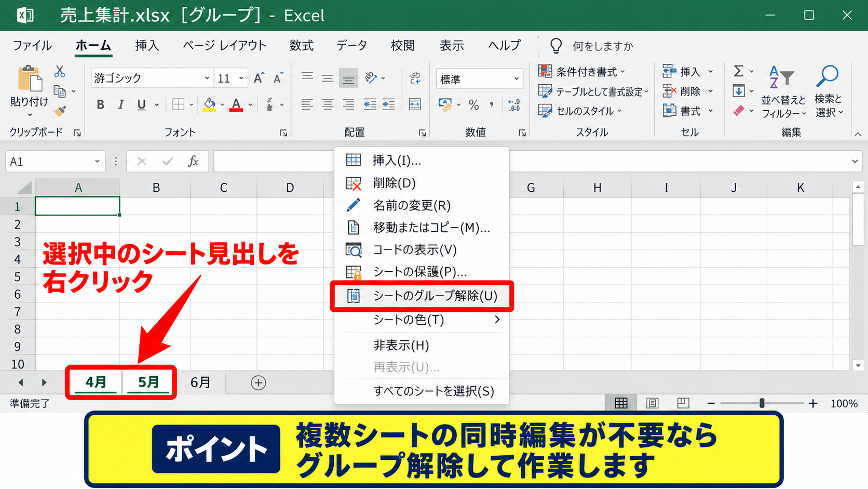
Task: Align text to top
Action: click(307, 77)
